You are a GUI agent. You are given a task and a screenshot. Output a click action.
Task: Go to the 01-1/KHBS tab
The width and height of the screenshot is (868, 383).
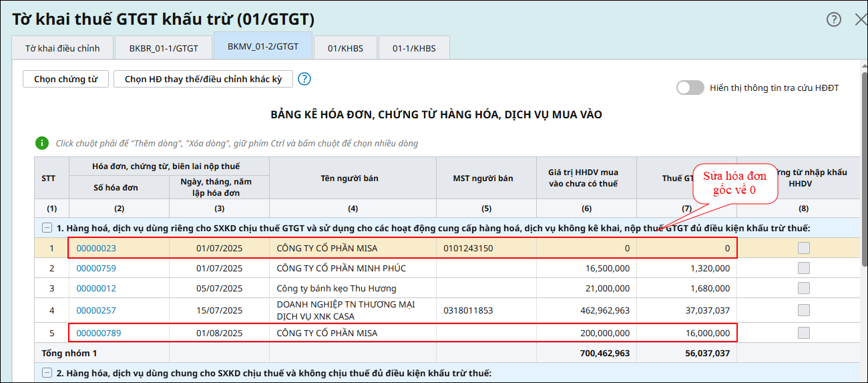click(x=413, y=48)
